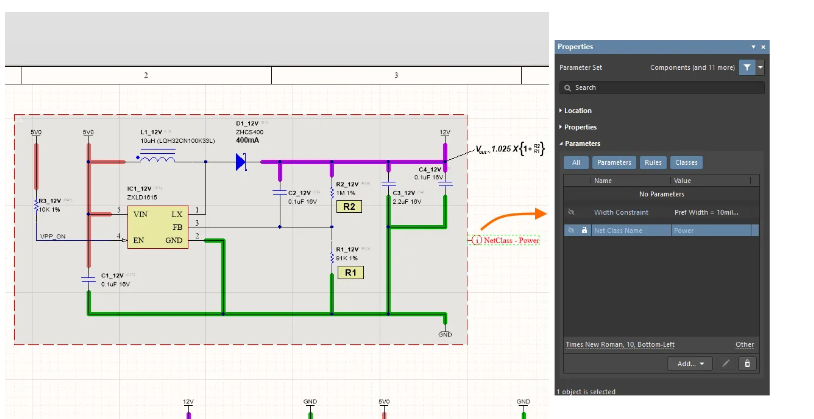The image size is (814, 419).
Task: Select the All filter tab
Action: [x=575, y=162]
